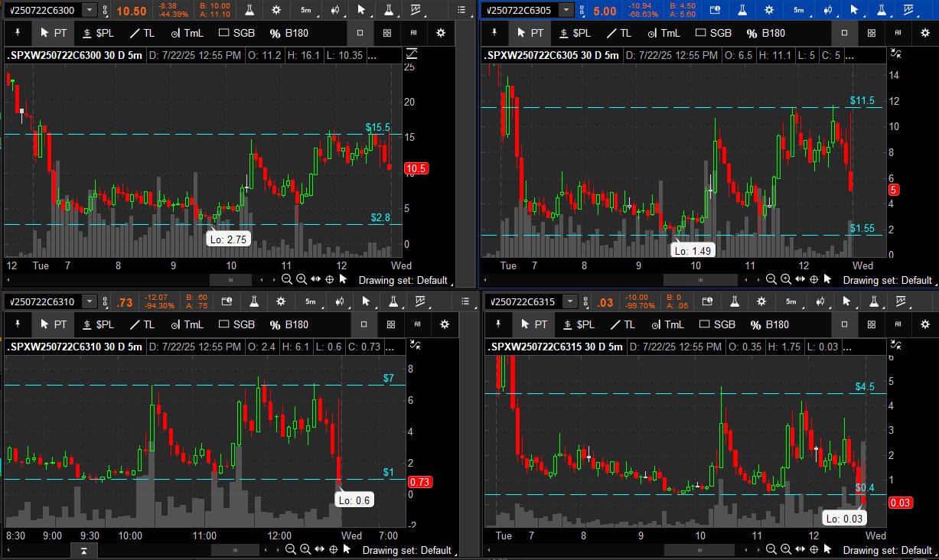Select the TmL tool in C6300 toolbar

coord(187,33)
